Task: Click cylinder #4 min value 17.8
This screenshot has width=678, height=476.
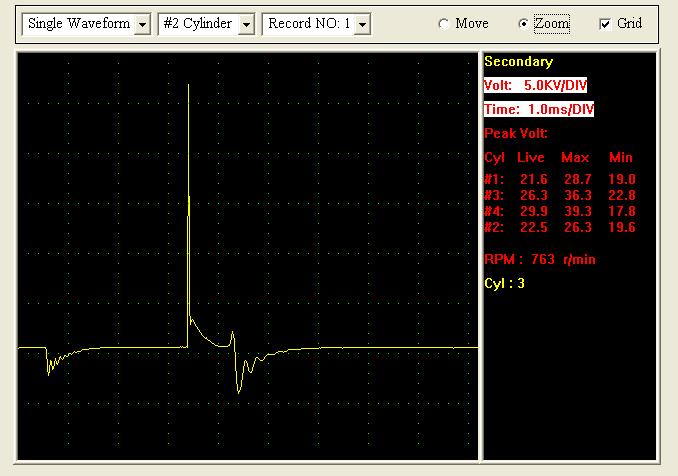Action: [622, 211]
